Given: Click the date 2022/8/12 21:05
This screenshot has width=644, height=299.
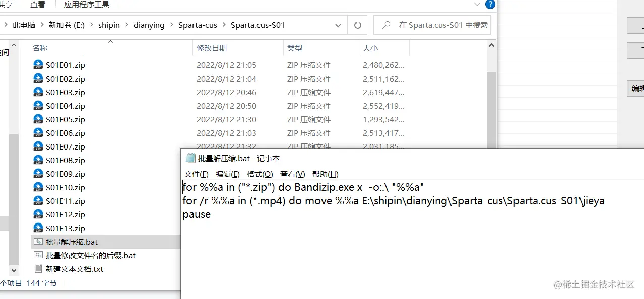Looking at the screenshot, I should (x=226, y=65).
